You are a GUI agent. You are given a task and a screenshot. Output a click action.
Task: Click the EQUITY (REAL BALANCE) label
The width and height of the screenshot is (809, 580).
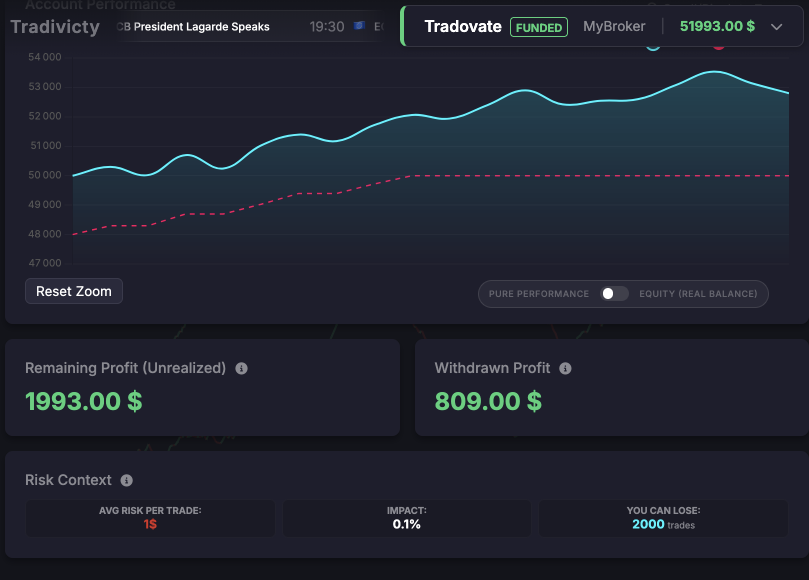(698, 294)
